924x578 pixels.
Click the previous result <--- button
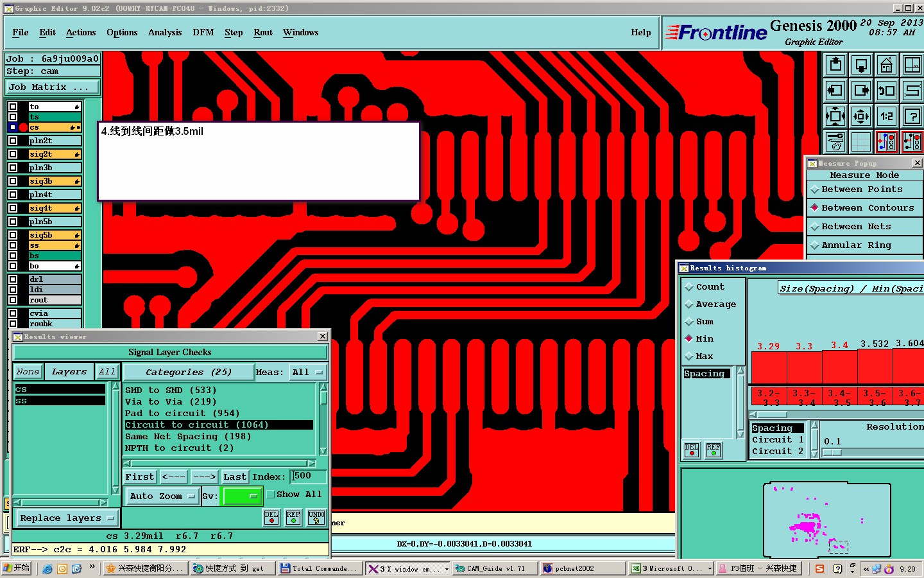[174, 477]
